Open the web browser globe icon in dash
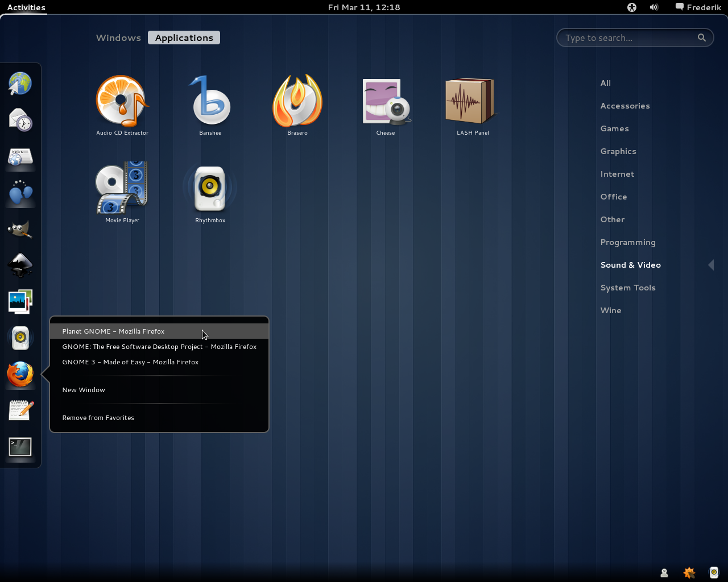728x582 pixels. click(x=20, y=84)
